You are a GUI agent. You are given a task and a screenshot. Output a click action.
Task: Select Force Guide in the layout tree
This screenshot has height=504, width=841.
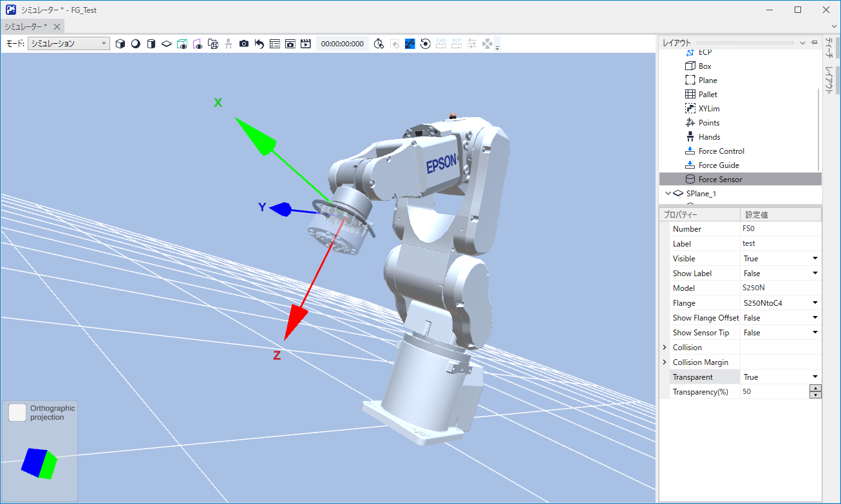(x=720, y=165)
